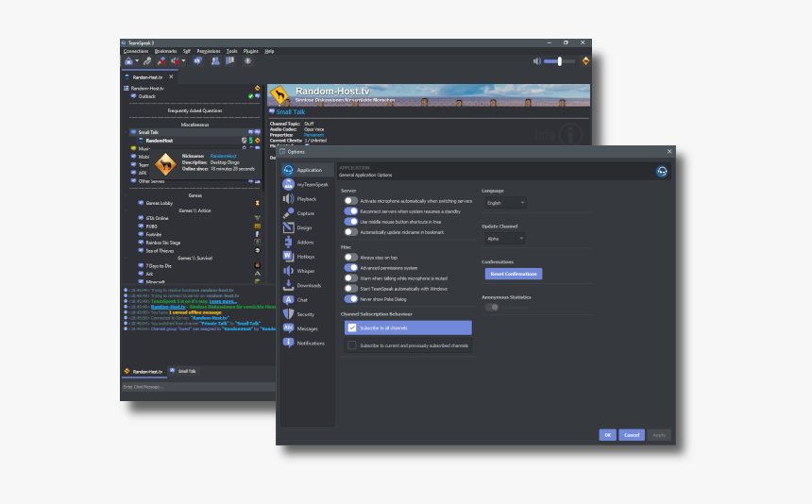Open the Whisper options category
The image size is (812, 504).
[x=307, y=271]
